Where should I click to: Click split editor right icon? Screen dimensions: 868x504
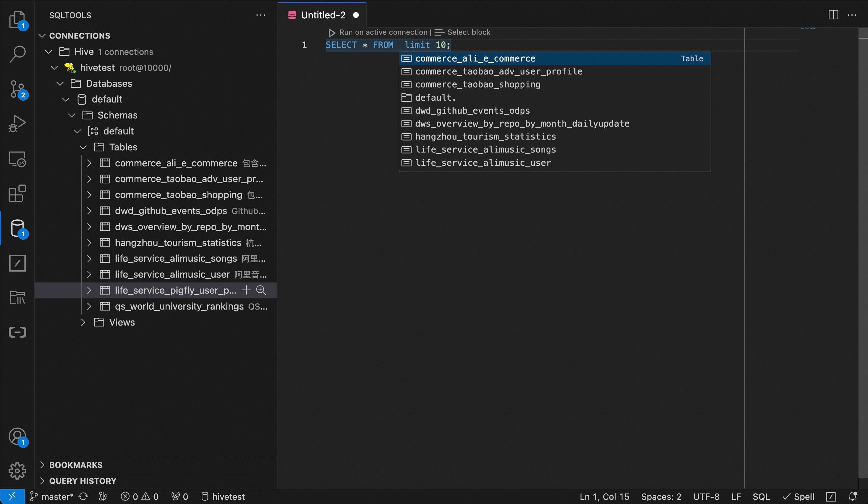tap(833, 15)
